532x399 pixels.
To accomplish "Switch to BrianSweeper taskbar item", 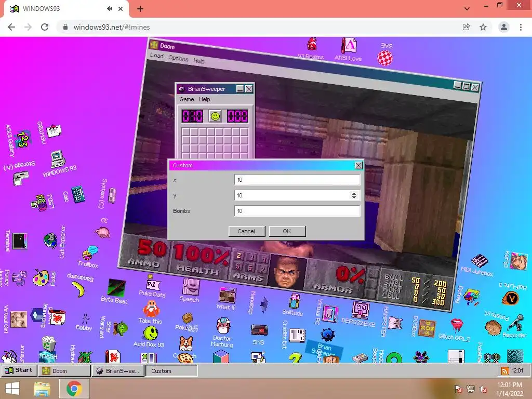I will (118, 370).
